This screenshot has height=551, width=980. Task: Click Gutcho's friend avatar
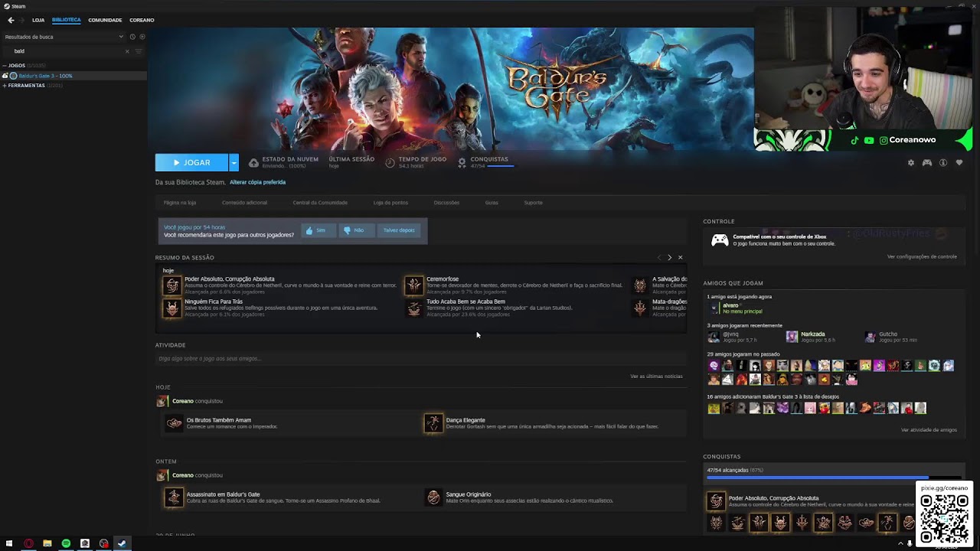click(871, 337)
